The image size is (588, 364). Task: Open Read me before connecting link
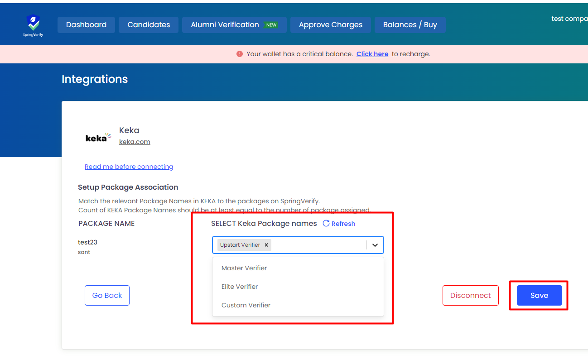pos(129,167)
